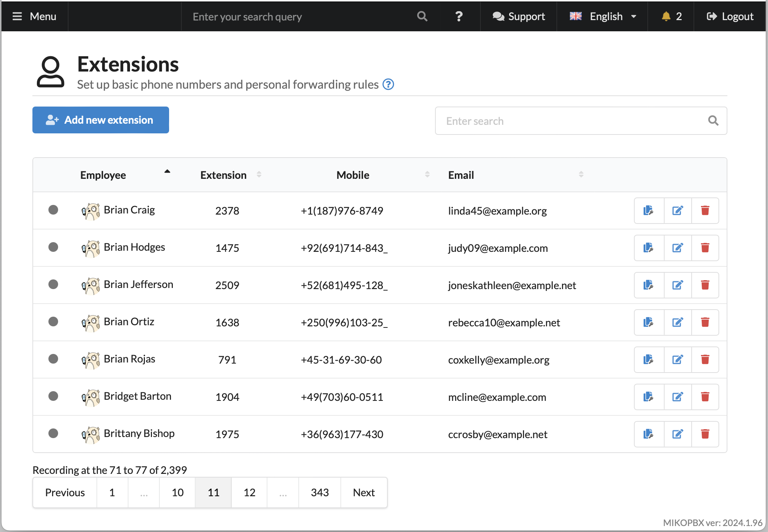This screenshot has width=768, height=532.
Task: Sort by Mobile column header
Action: [x=353, y=175]
